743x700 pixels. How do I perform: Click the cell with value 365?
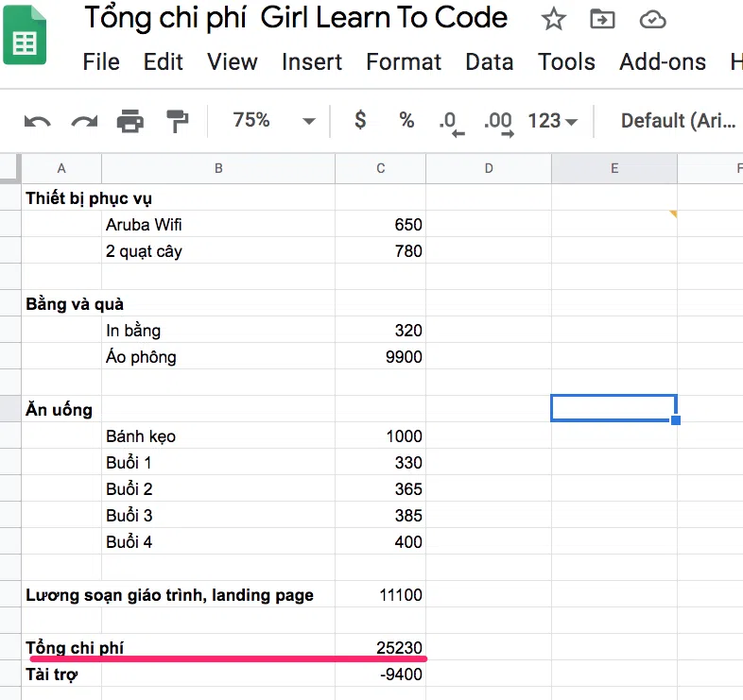tap(381, 489)
